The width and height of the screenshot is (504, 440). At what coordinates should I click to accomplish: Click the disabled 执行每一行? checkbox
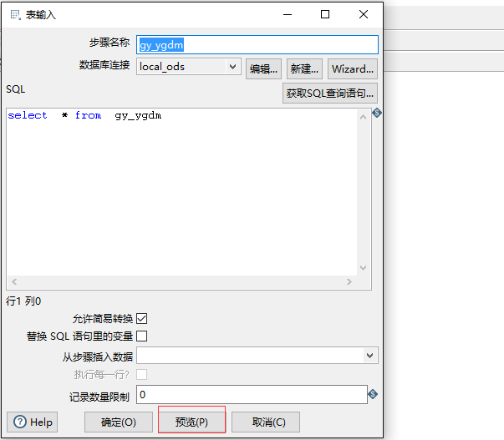(142, 374)
